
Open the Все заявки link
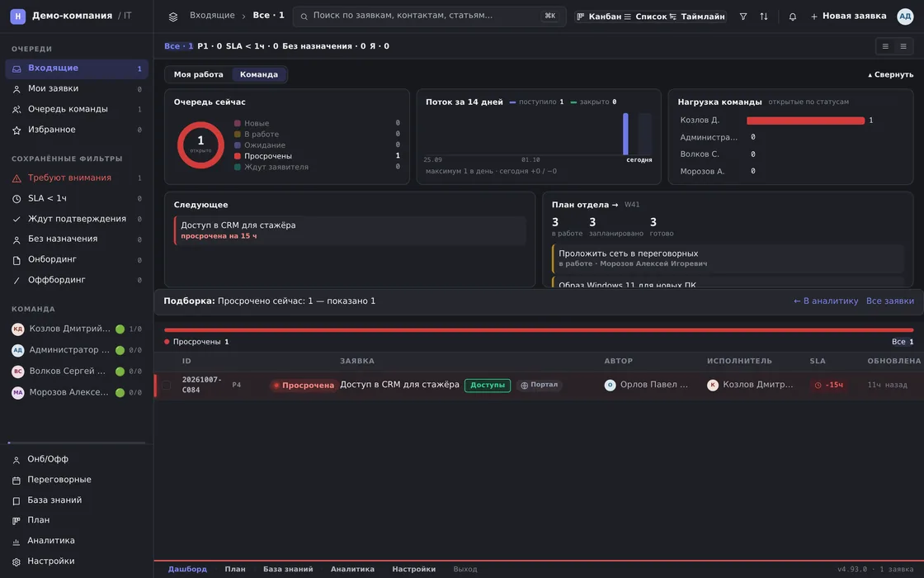pyautogui.click(x=890, y=301)
